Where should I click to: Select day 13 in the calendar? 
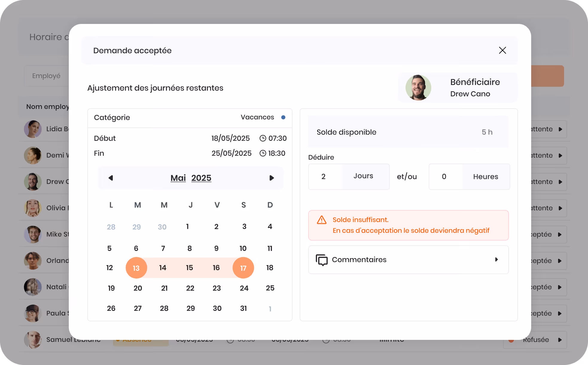pyautogui.click(x=136, y=268)
